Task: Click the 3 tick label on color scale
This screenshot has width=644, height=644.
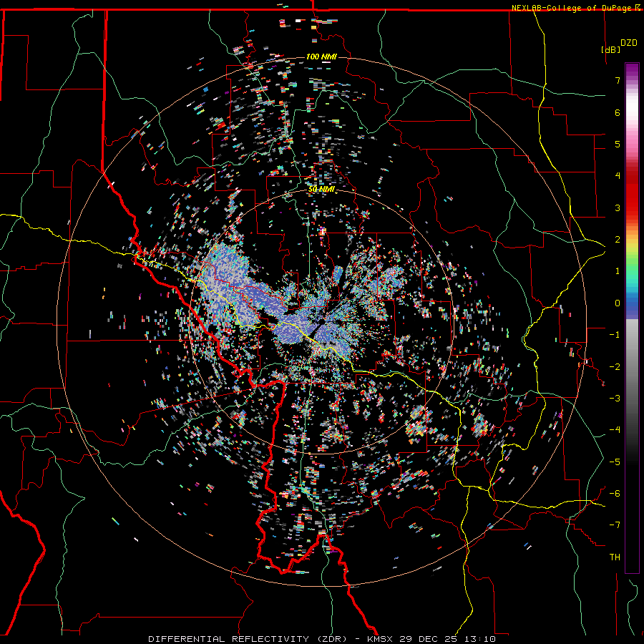Action: 618,208
